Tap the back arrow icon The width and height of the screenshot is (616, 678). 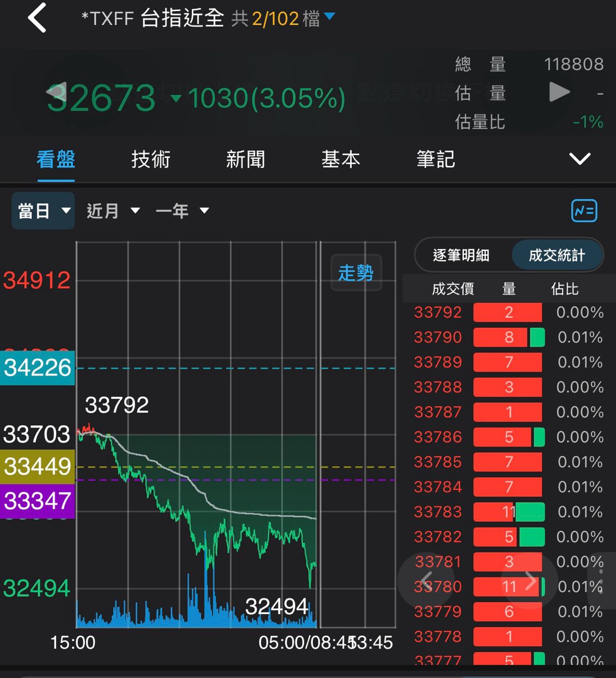coord(37,18)
